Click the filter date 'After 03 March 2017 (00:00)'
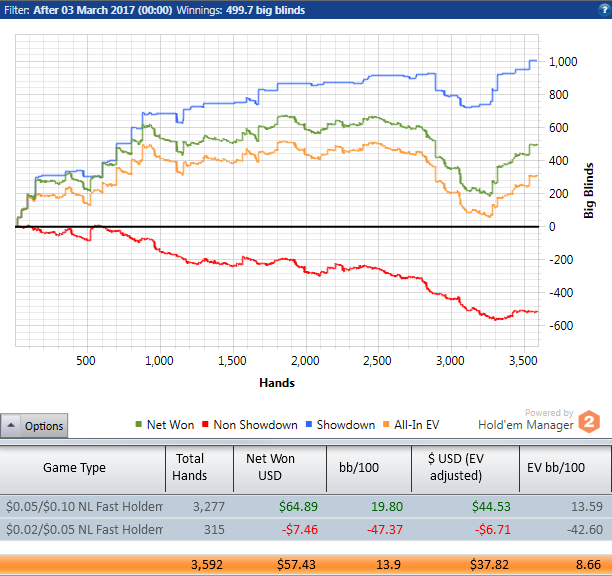 pyautogui.click(x=103, y=10)
